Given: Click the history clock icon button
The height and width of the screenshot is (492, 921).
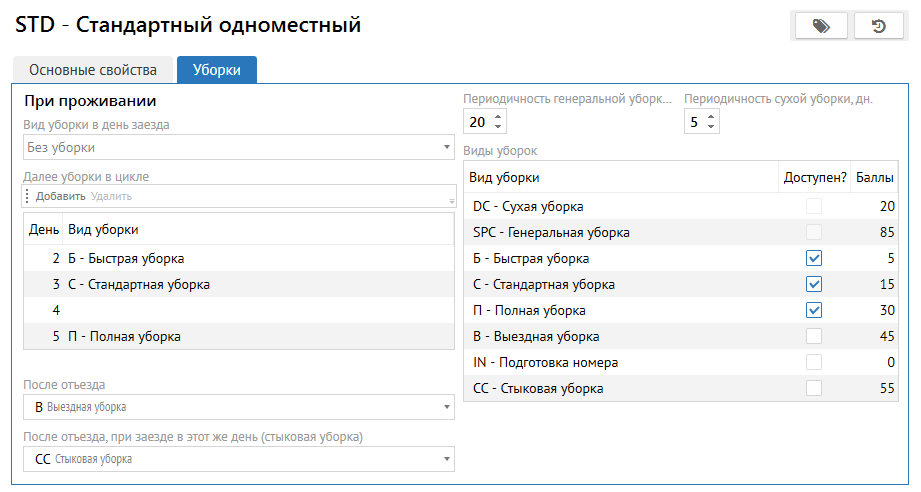Looking at the screenshot, I should (x=879, y=26).
